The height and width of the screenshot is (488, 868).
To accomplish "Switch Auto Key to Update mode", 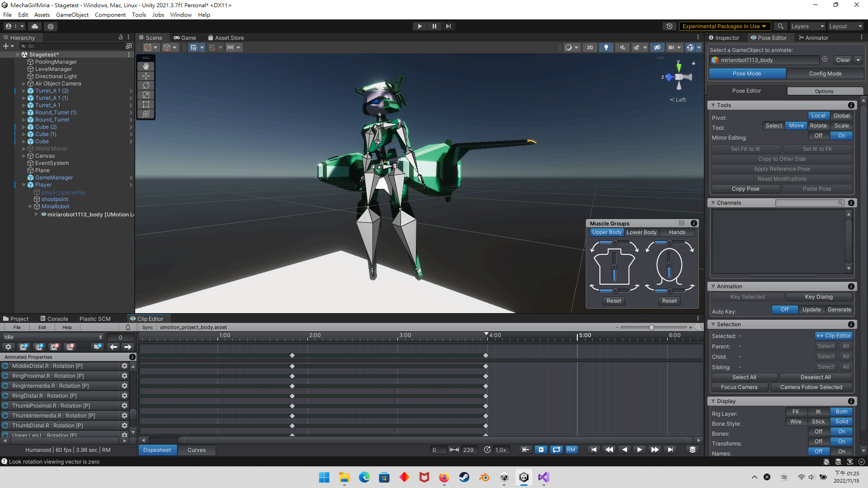I will tap(811, 310).
